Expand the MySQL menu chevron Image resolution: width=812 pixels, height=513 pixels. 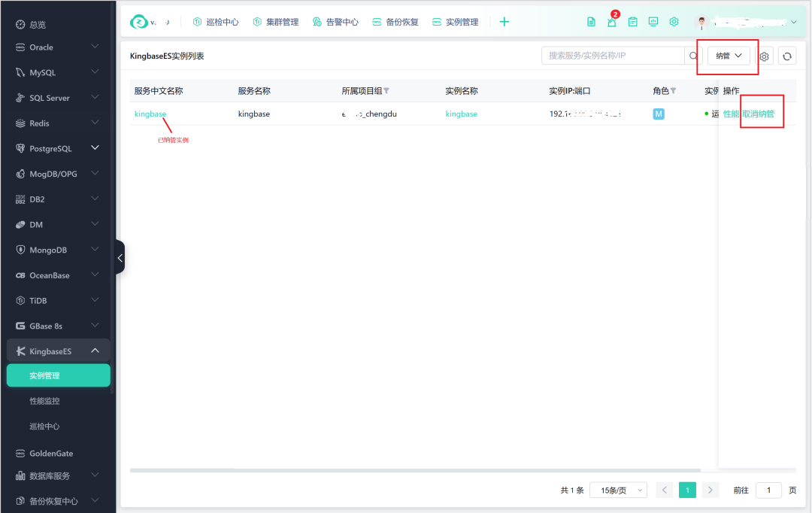95,71
